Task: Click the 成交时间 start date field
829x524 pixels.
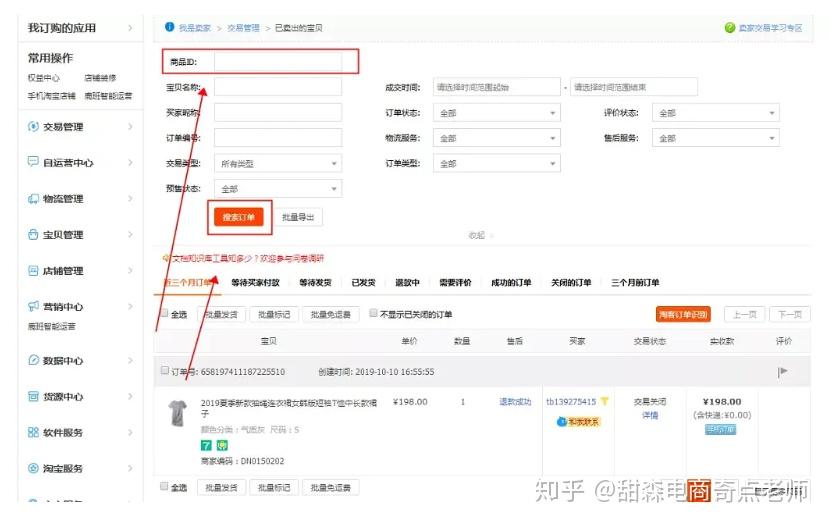Action: 496,87
